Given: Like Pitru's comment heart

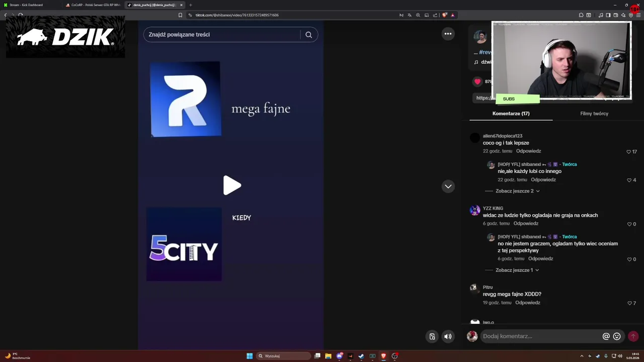Looking at the screenshot, I should point(629,303).
